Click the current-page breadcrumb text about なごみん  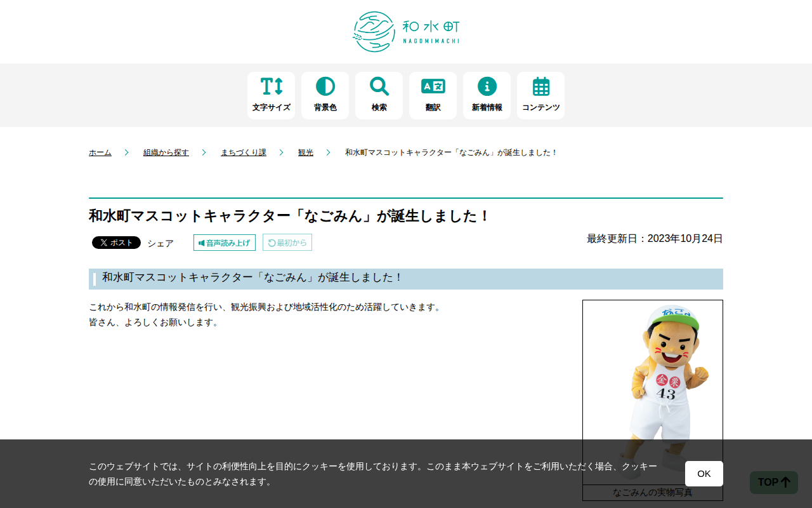click(x=452, y=152)
